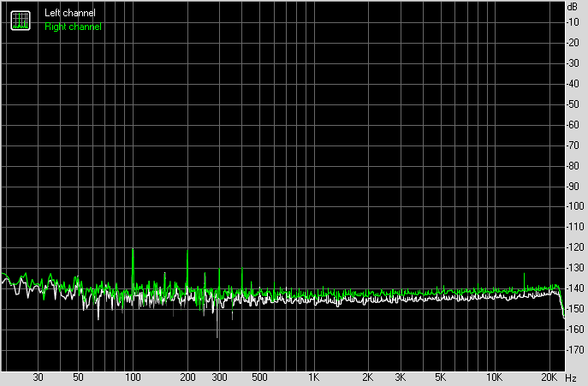Click the "-100" dB axis value
This screenshot has width=588, height=386.
click(x=575, y=206)
